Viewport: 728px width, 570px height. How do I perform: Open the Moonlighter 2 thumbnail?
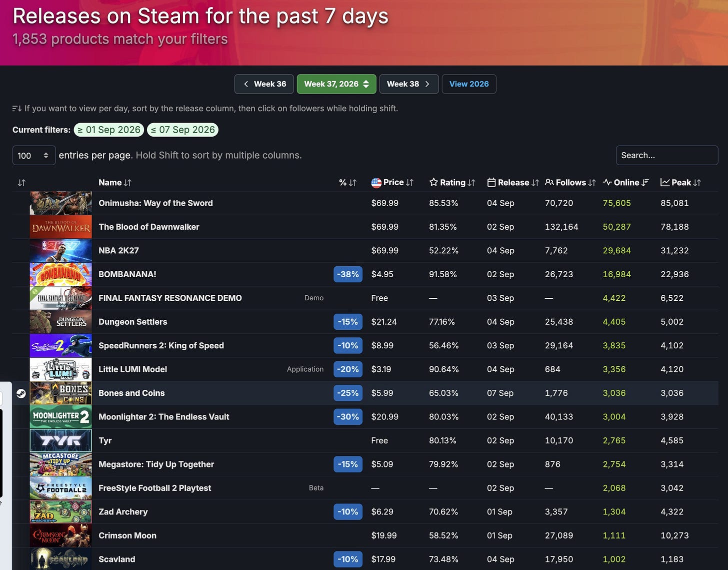click(61, 417)
